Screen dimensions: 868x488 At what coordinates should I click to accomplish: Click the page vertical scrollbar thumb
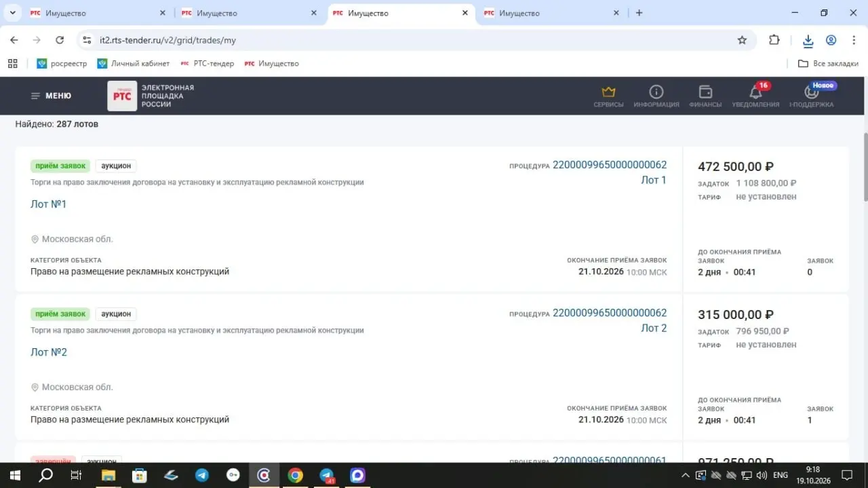(865, 166)
